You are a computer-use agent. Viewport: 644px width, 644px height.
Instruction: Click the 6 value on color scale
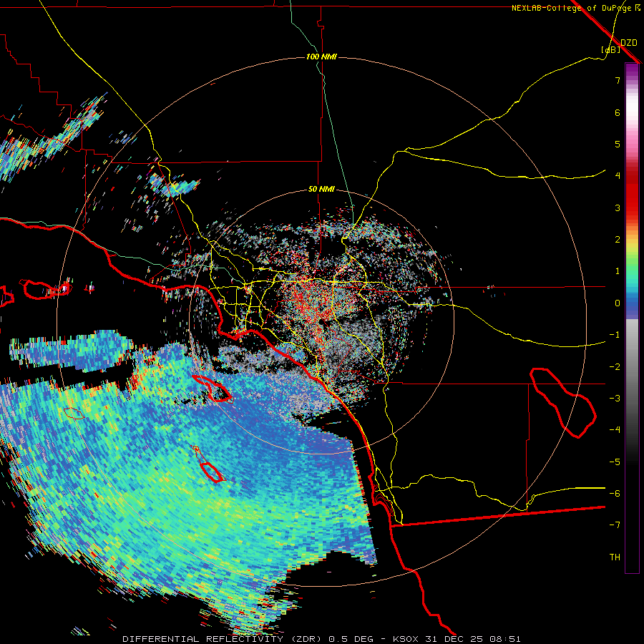tap(618, 112)
